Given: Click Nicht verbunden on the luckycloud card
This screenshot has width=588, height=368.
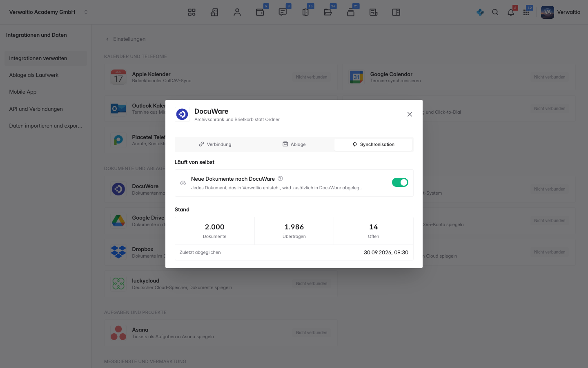Looking at the screenshot, I should pyautogui.click(x=312, y=283).
